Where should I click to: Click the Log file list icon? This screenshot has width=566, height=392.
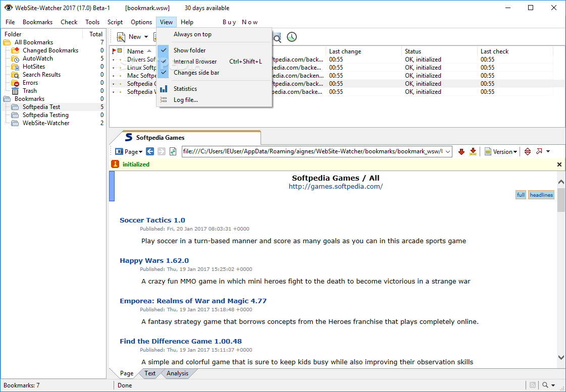click(164, 100)
